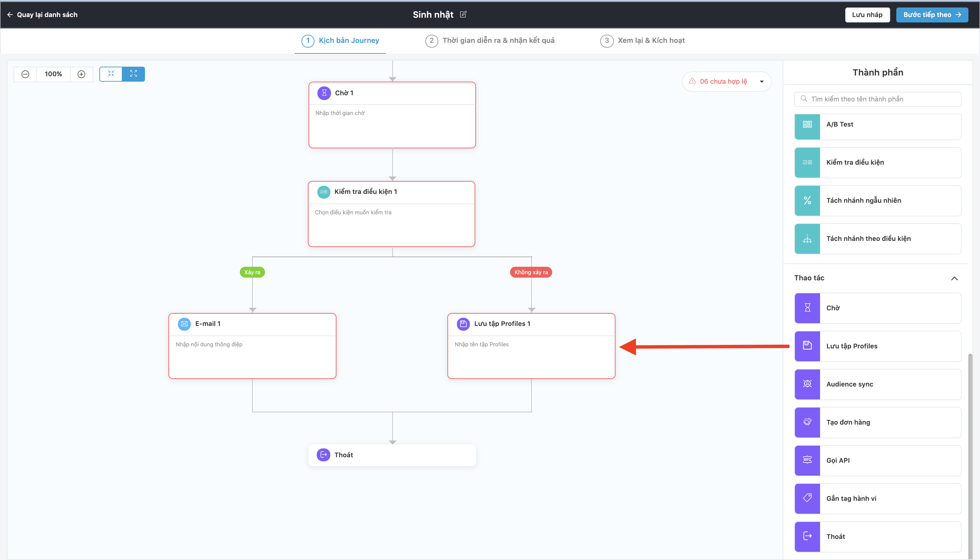The width and height of the screenshot is (980, 560).
Task: Select the Tách nhánh ngẫu nhiên percent icon
Action: [807, 200]
